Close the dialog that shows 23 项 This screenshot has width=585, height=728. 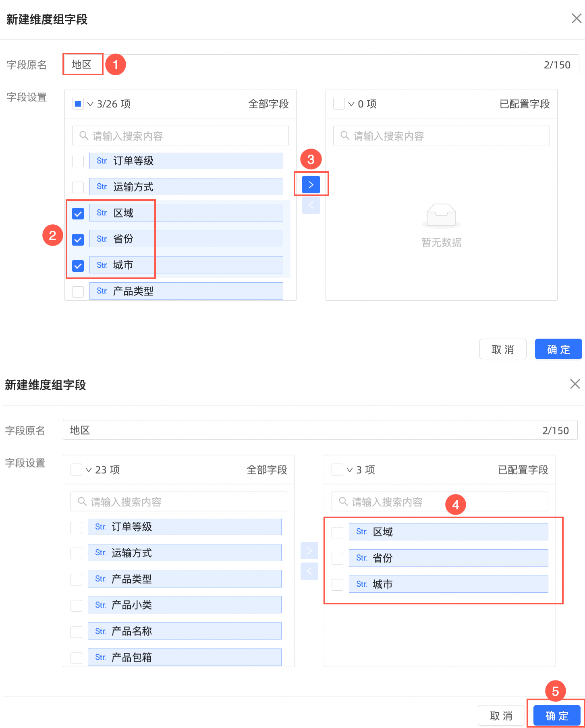coord(575,384)
